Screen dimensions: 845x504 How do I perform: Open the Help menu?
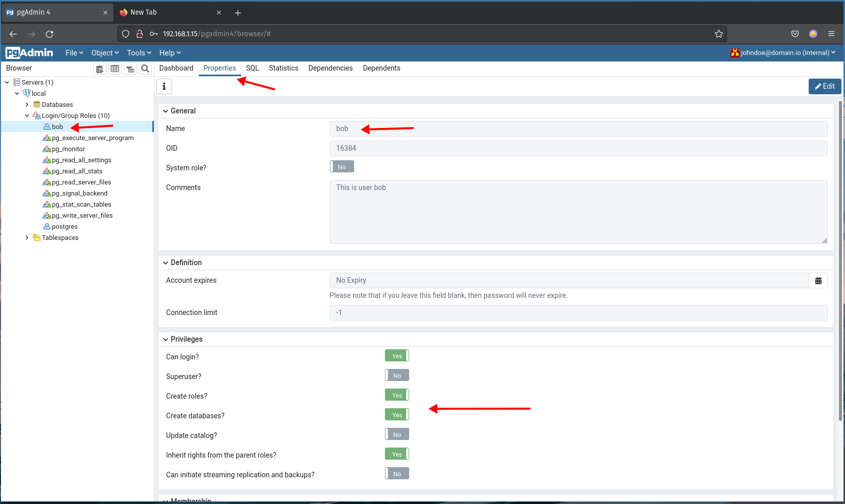pyautogui.click(x=170, y=53)
